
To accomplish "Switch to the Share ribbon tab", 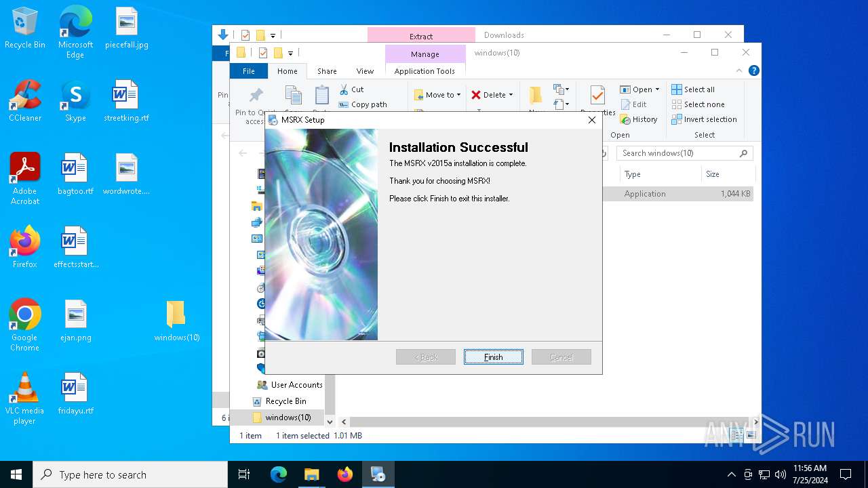I will click(327, 71).
